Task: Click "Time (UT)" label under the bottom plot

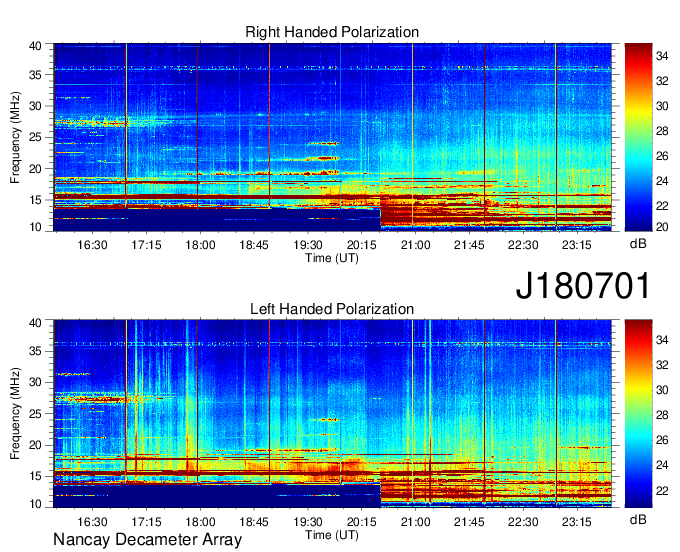Action: 332,535
